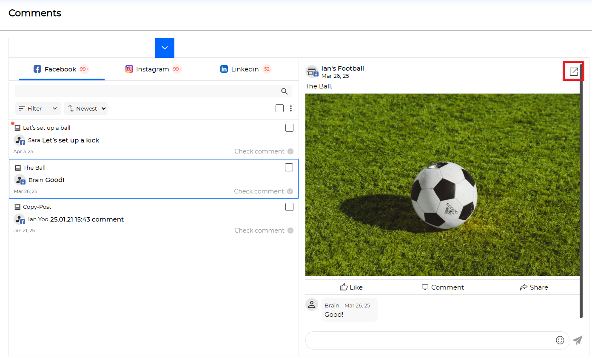This screenshot has width=592, height=364.
Task: Click Check comment for Ian Yoo's comment
Action: (259, 230)
